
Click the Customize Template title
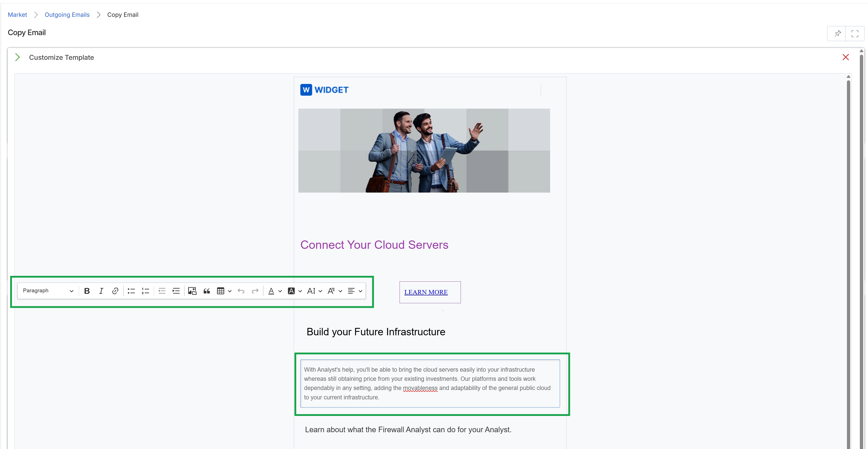61,57
